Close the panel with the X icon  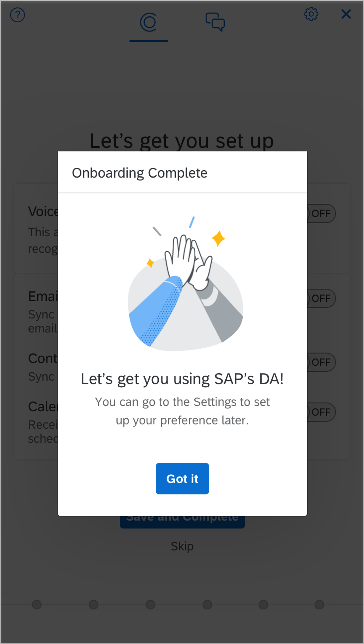pos(346,14)
